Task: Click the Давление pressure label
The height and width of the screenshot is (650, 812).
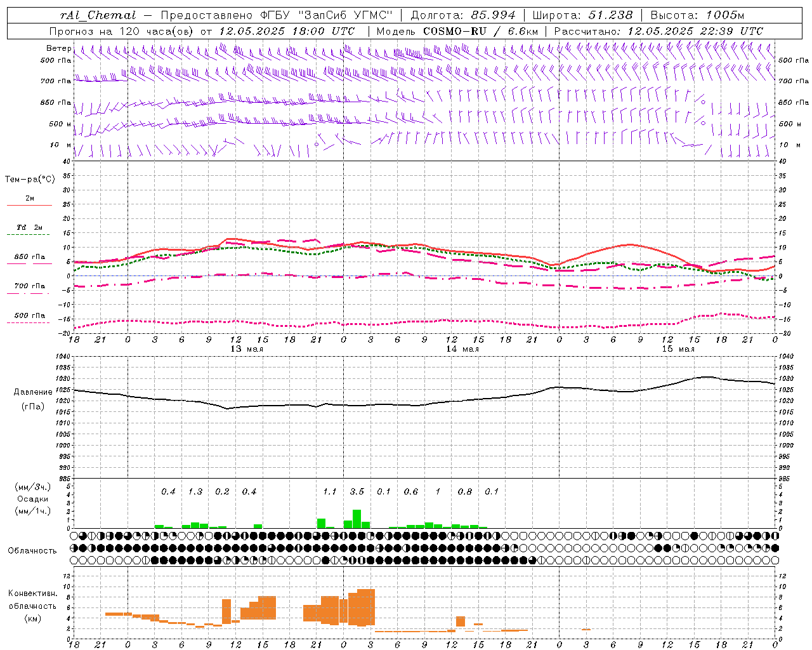Action: coord(33,392)
